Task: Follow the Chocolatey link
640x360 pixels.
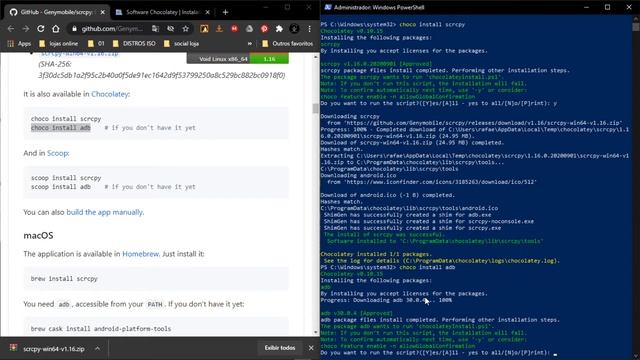Action: [x=109, y=94]
